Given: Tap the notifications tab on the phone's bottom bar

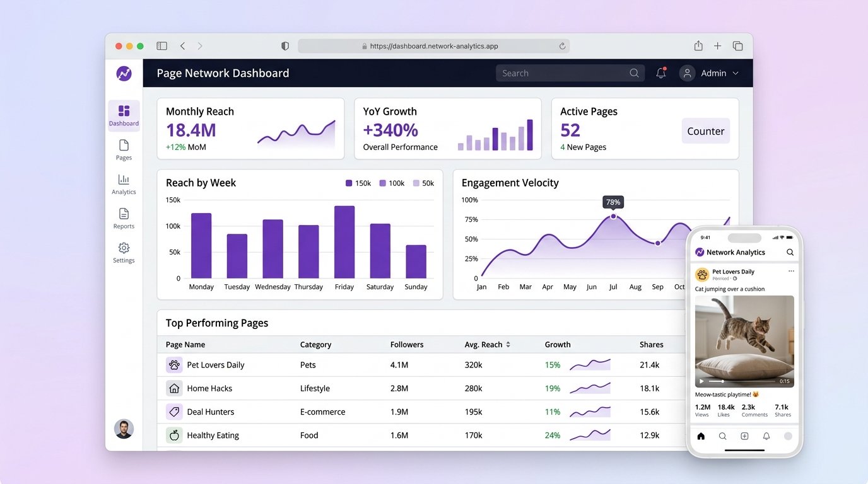Looking at the screenshot, I should pyautogui.click(x=766, y=436).
